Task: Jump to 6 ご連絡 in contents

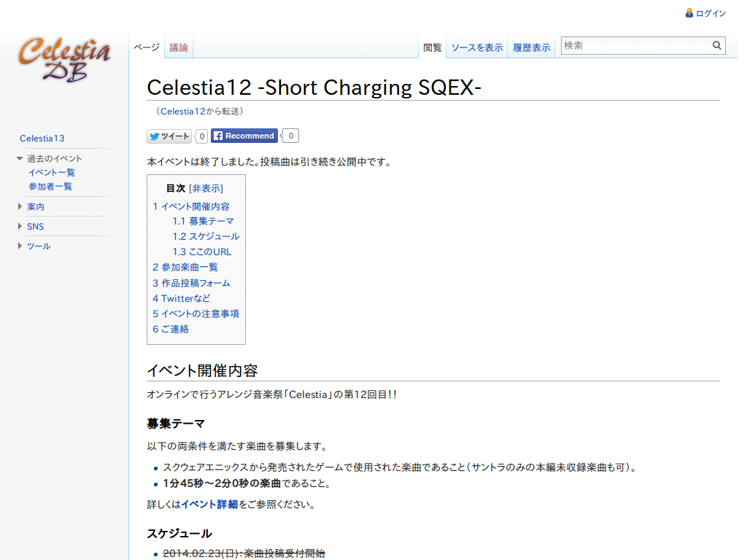Action: click(x=171, y=329)
